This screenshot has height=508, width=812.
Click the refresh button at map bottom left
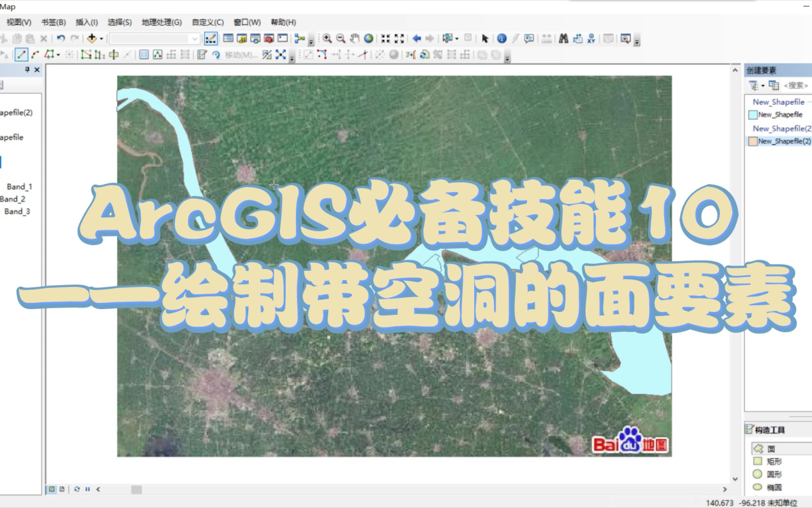click(77, 489)
